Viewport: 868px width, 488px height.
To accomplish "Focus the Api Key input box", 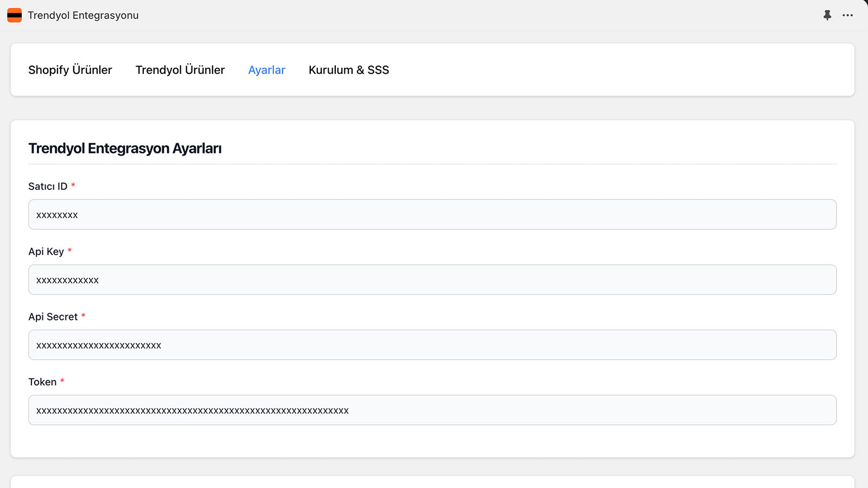I will click(432, 280).
